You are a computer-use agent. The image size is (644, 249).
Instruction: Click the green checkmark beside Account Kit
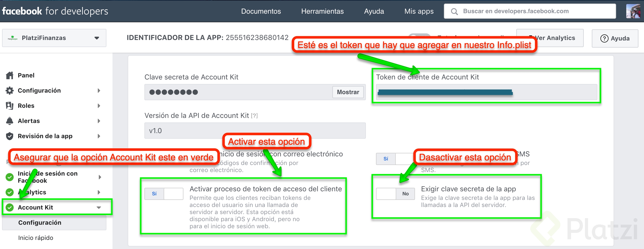pos(9,207)
